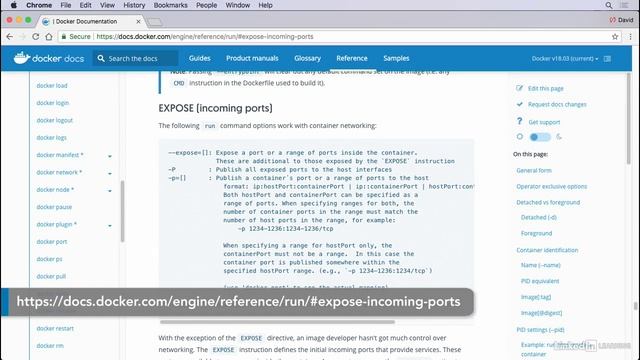Open the Apple menu
The width and height of the screenshot is (640, 360).
(x=13, y=5)
